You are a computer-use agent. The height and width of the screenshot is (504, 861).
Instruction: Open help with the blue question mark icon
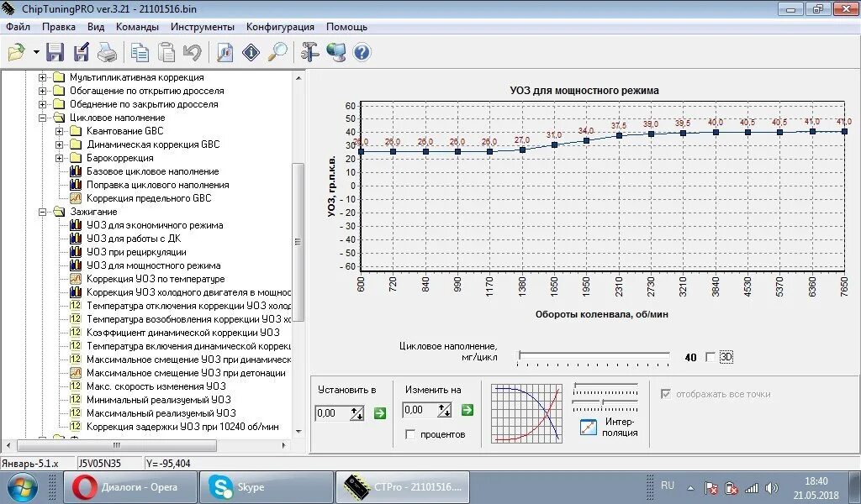click(x=362, y=53)
